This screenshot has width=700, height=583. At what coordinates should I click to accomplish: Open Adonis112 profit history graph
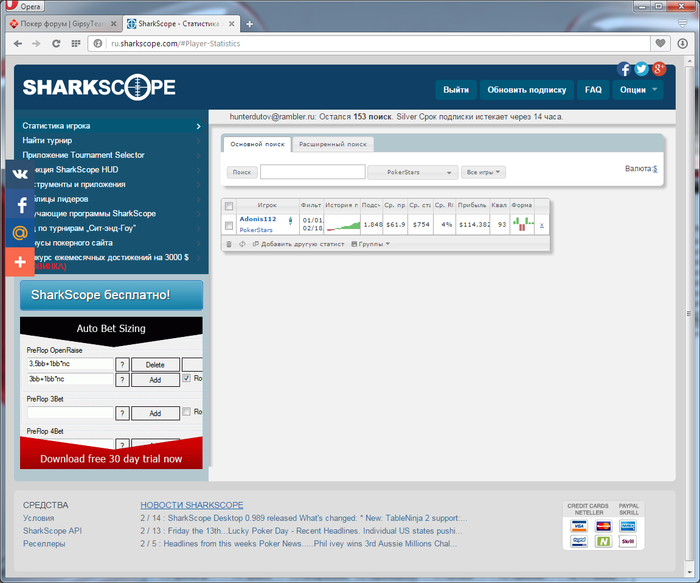[x=343, y=225]
